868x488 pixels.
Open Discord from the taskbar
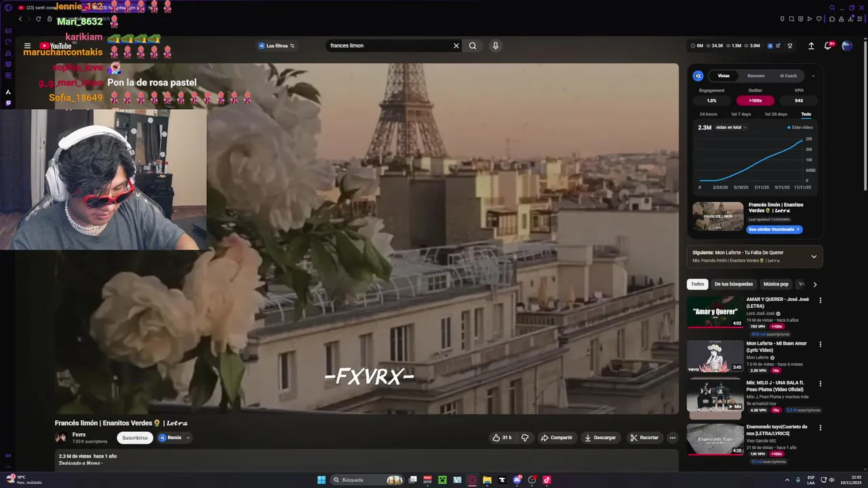pyautogui.click(x=517, y=480)
